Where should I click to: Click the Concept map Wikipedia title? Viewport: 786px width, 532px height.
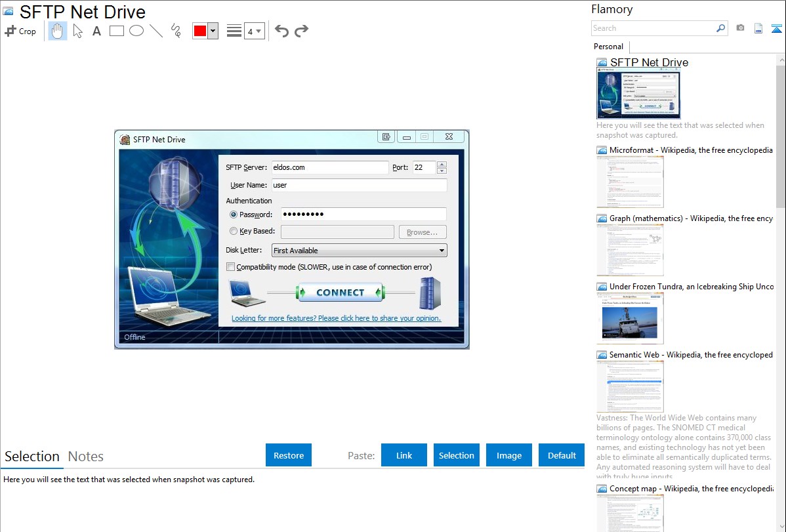point(692,489)
